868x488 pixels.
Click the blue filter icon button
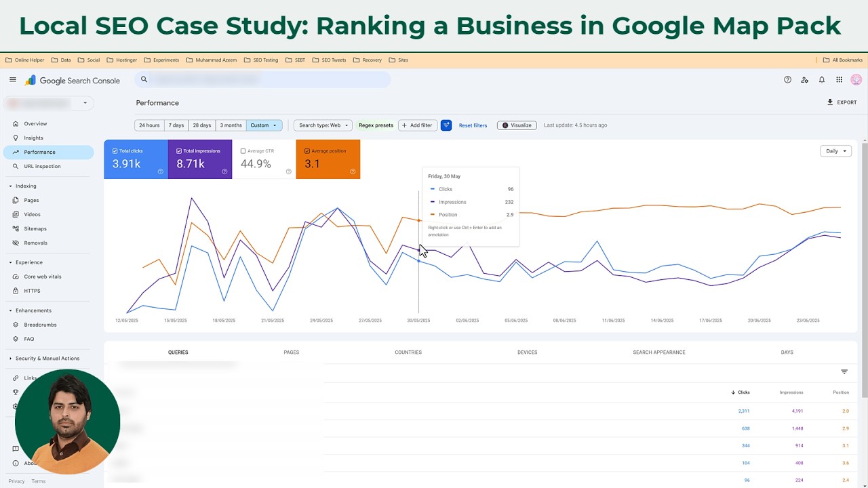click(x=446, y=125)
